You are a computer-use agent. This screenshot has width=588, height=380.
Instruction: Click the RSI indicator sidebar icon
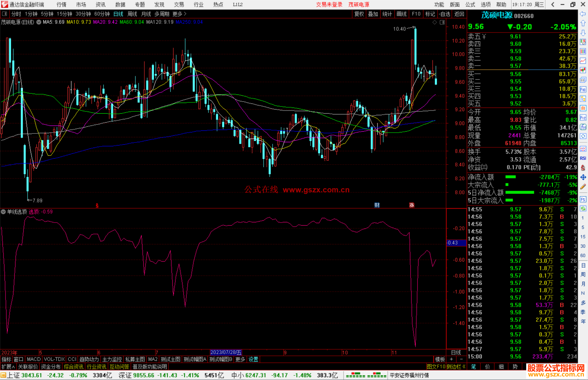point(583,158)
